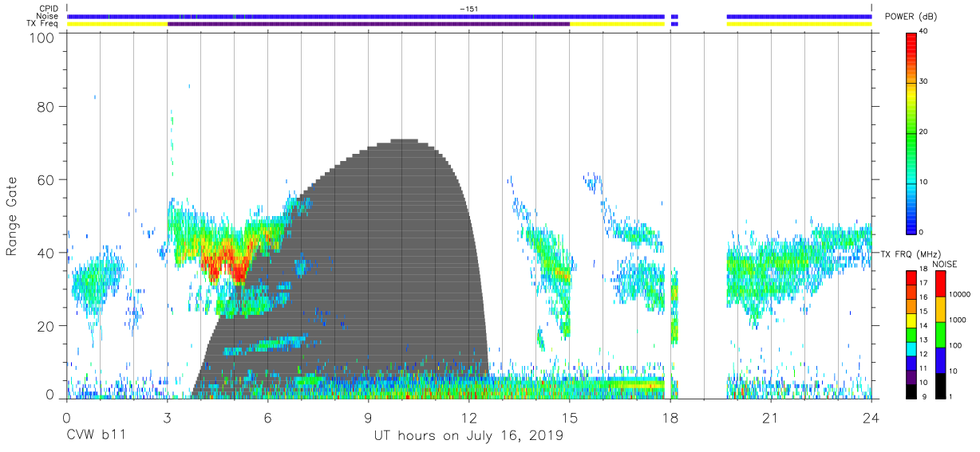980x452 pixels.
Task: Click the 60 tick on Range Gate axis
Action: [x=46, y=179]
